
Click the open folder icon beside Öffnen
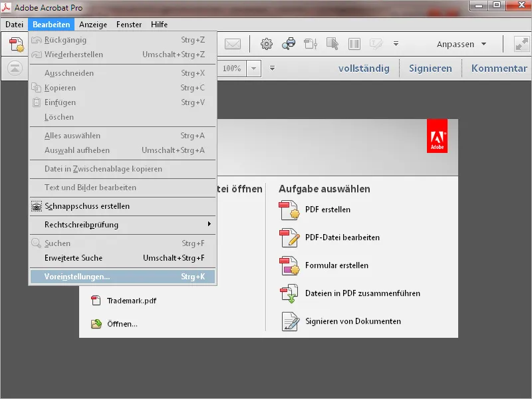click(96, 324)
